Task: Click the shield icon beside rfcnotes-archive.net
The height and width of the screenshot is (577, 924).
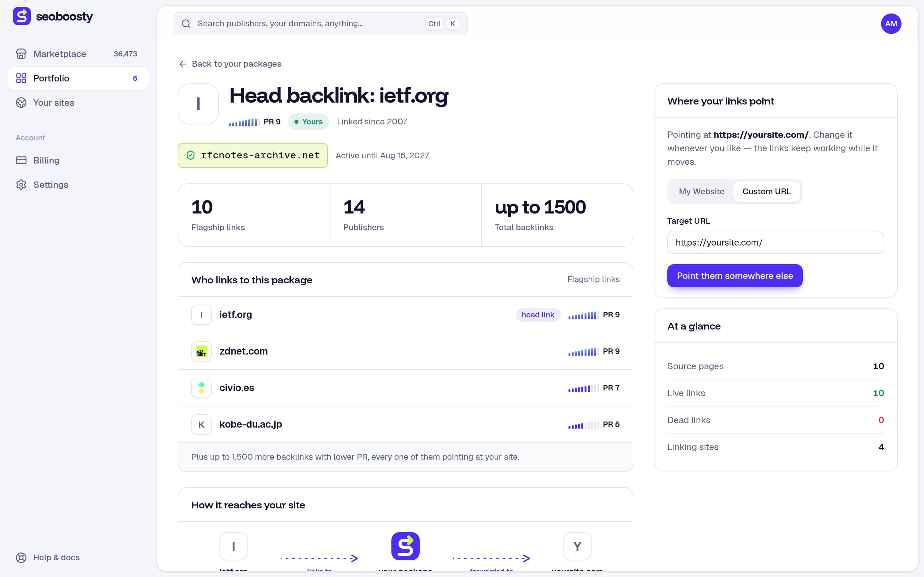Action: [191, 155]
